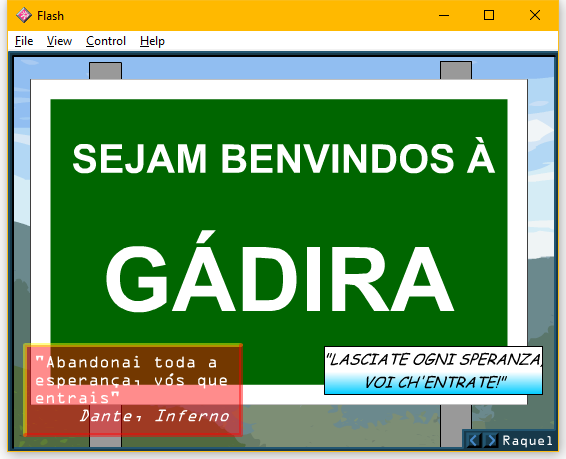The width and height of the screenshot is (566, 459).
Task: Go to the previous page with left arrow
Action: 474,440
